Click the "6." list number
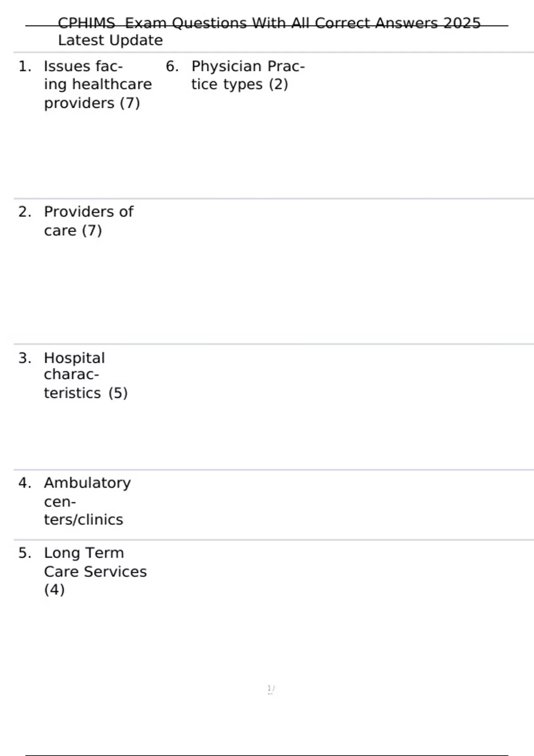 [x=172, y=67]
